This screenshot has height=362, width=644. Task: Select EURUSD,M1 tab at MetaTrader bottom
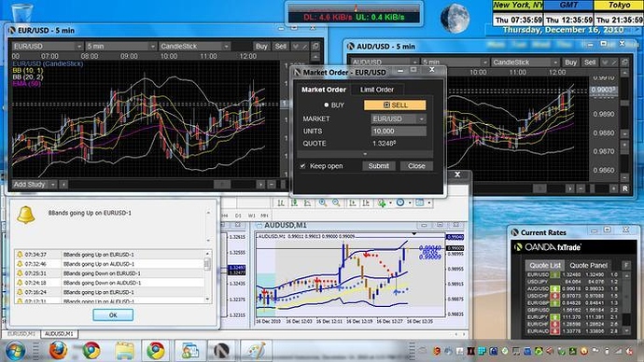pyautogui.click(x=21, y=334)
